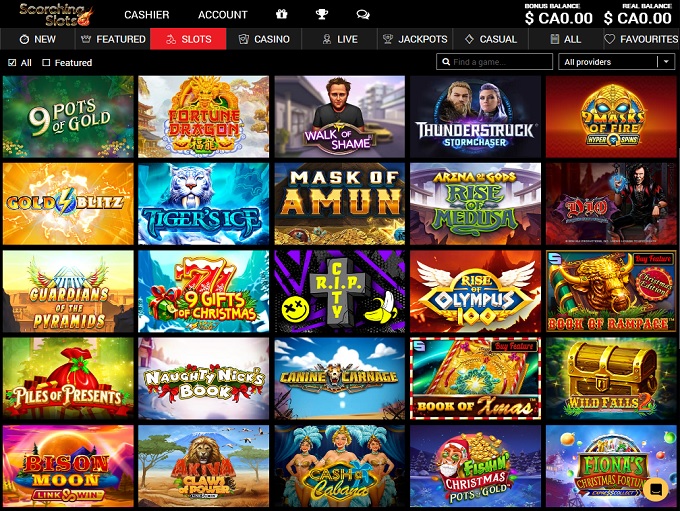Open the Jackpots trophy category
Viewport: 680px width, 511px height.
coord(415,39)
